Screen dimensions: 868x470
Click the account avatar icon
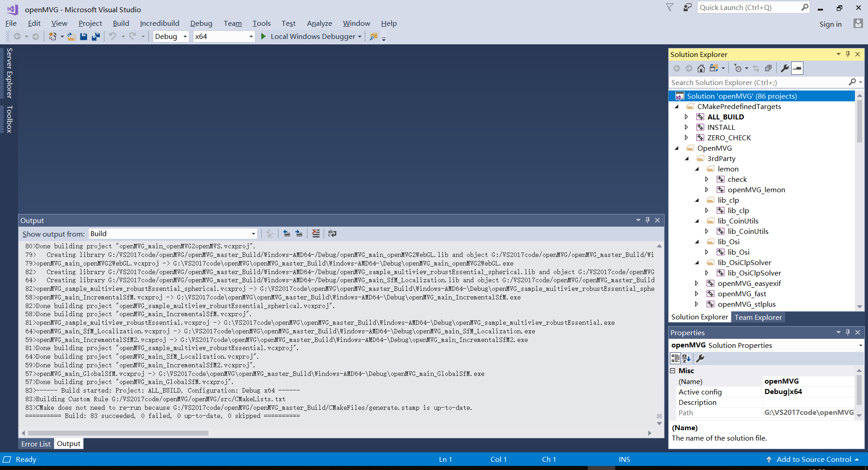pyautogui.click(x=858, y=24)
